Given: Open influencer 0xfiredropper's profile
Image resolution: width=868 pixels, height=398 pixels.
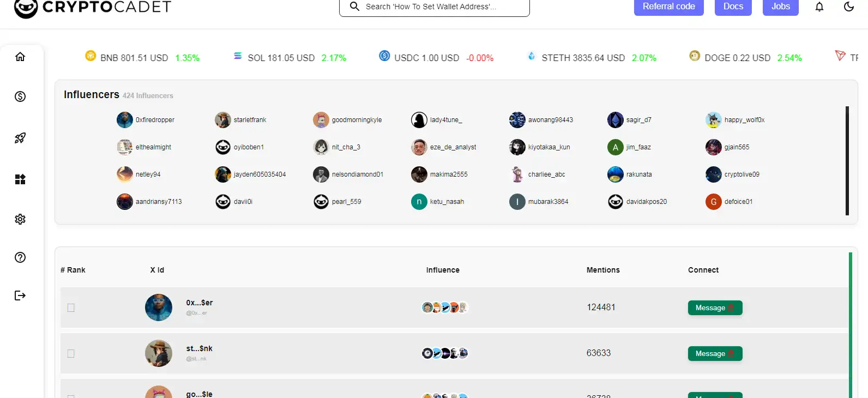Looking at the screenshot, I should pos(155,120).
